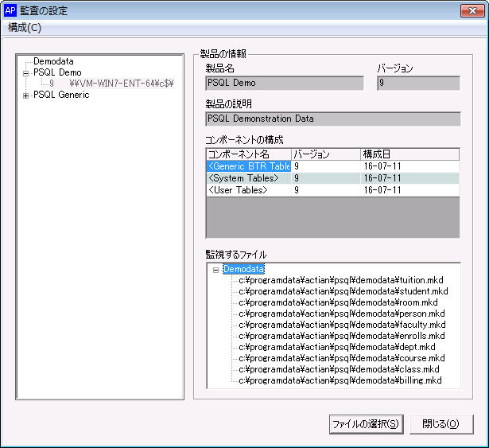Click the 閉じる(O) button

[x=441, y=424]
